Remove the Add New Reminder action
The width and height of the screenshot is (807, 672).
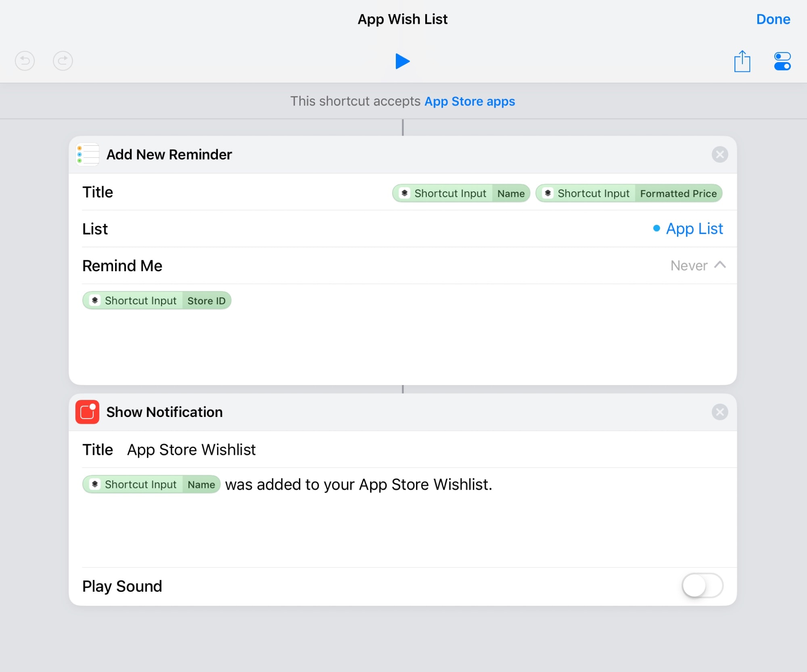click(721, 155)
